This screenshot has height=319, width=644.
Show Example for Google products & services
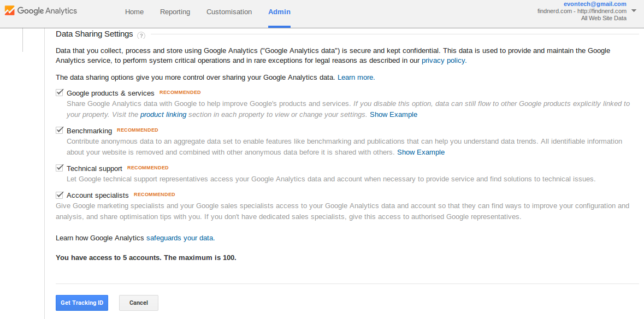393,115
